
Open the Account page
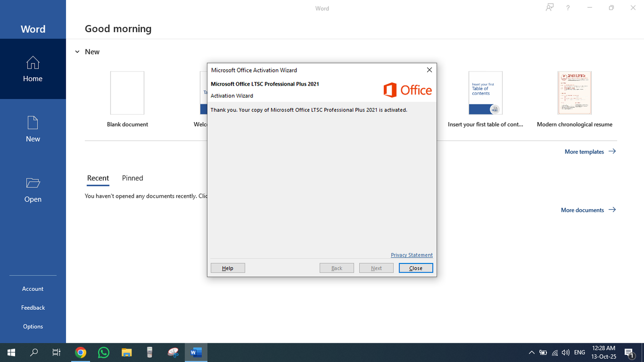(33, 289)
